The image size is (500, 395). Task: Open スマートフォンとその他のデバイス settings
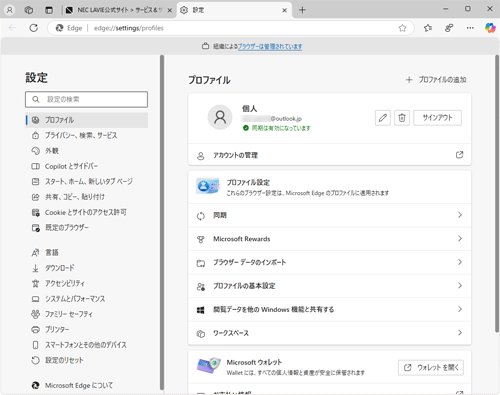87,345
